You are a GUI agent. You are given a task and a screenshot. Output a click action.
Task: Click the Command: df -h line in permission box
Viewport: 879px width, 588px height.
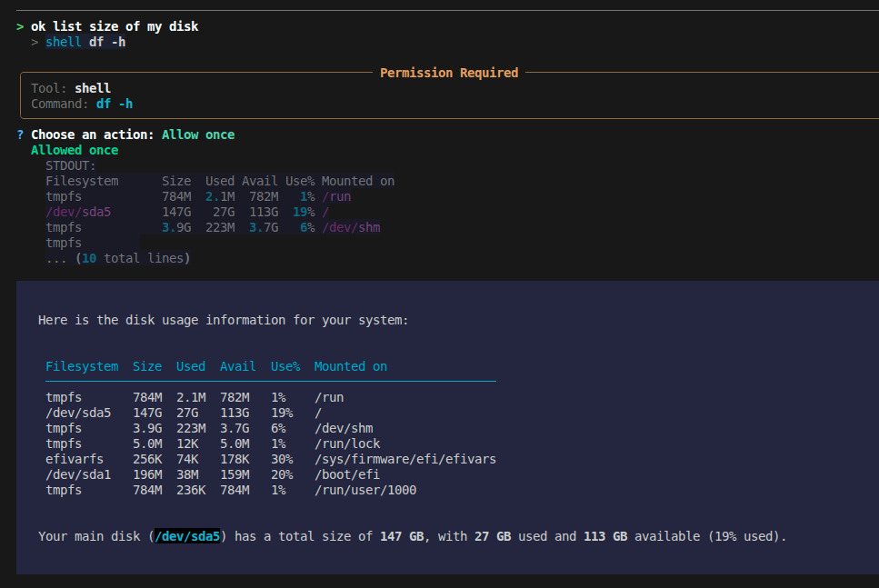82,104
